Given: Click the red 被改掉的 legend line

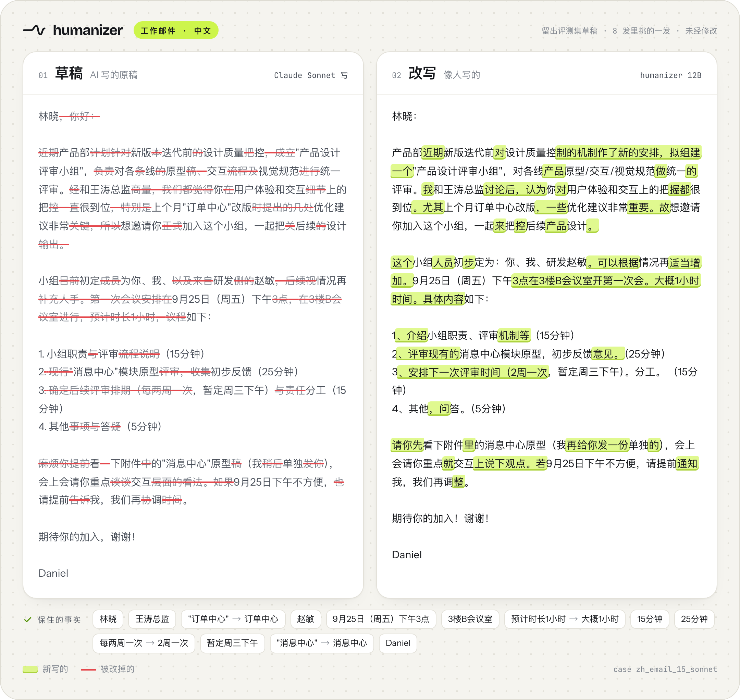Looking at the screenshot, I should coord(88,670).
